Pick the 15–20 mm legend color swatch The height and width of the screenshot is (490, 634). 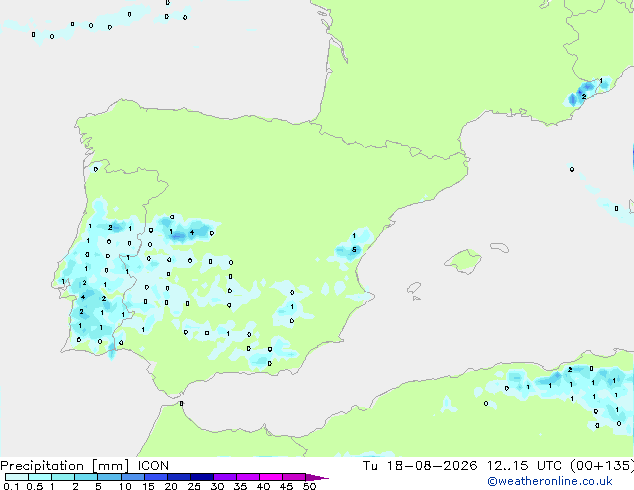click(155, 477)
